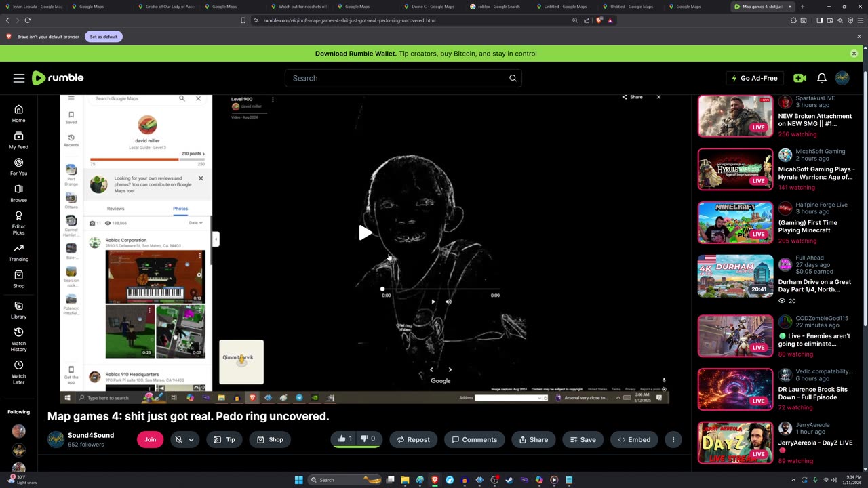Click the channel Shop button
868x488 pixels.
(x=269, y=439)
